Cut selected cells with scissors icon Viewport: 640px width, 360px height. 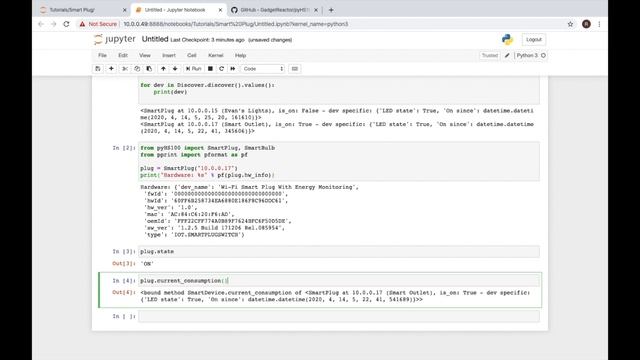click(x=125, y=69)
